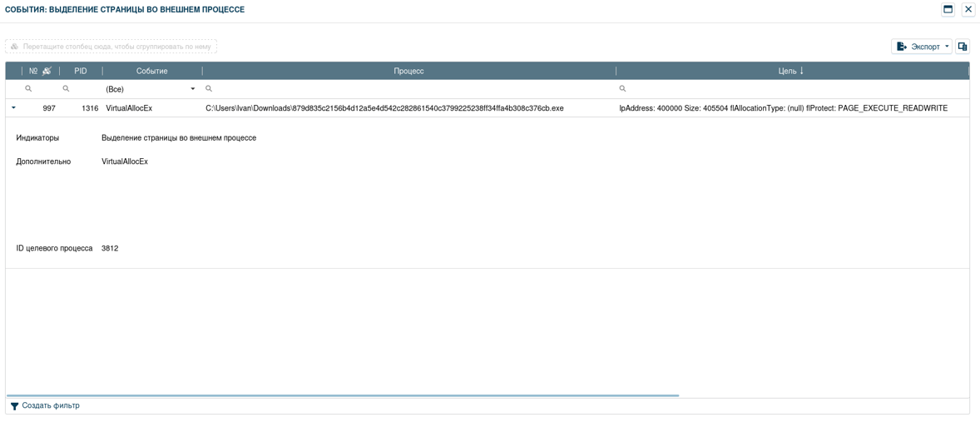Click the column chooser icon beside Экспорт
The image size is (980, 422).
[963, 47]
